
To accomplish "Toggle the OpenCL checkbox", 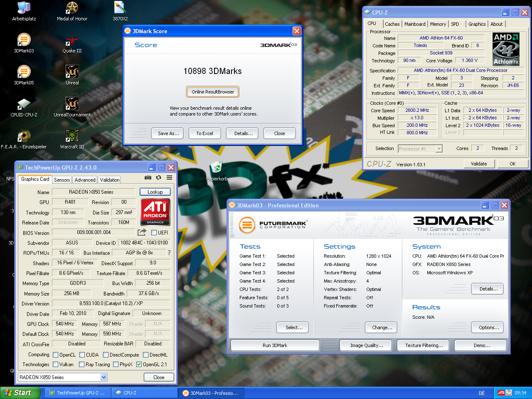I will click(55, 355).
